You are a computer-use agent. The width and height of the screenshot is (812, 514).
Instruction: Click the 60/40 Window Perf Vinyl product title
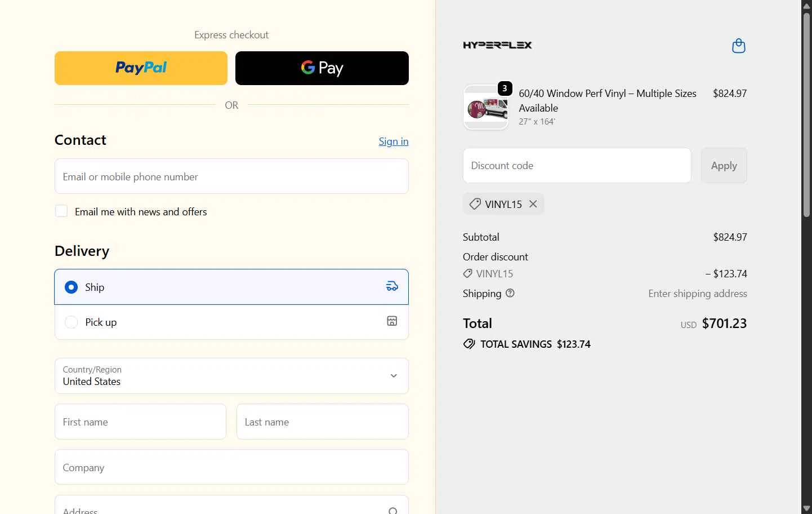pyautogui.click(x=608, y=100)
